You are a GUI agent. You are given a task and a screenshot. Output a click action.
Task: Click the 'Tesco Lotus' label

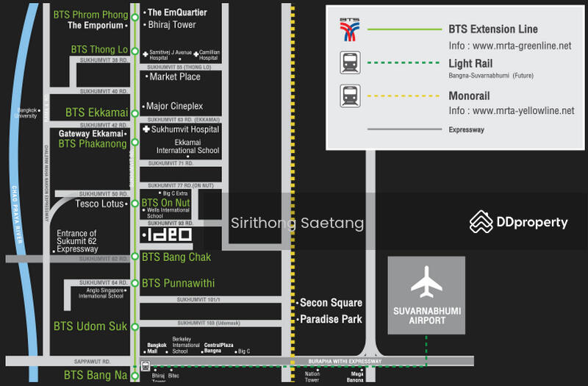tap(99, 204)
